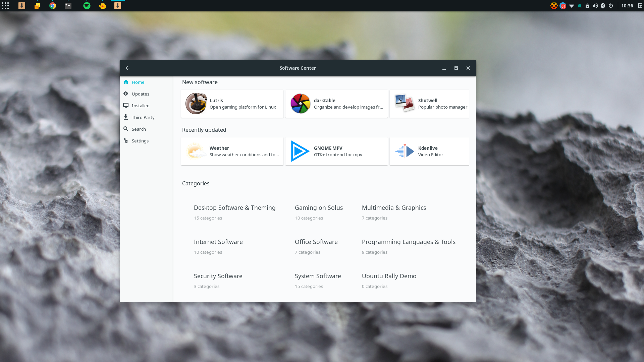Browse the Security Software category
The width and height of the screenshot is (644, 362).
point(218,281)
